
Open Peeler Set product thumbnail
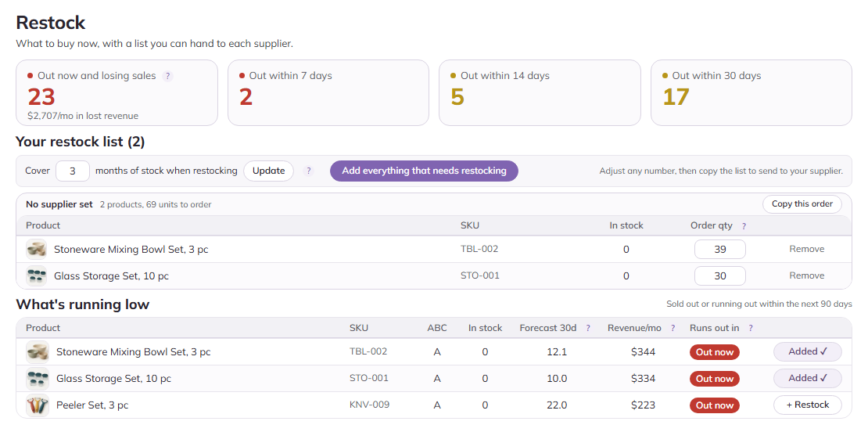37,405
